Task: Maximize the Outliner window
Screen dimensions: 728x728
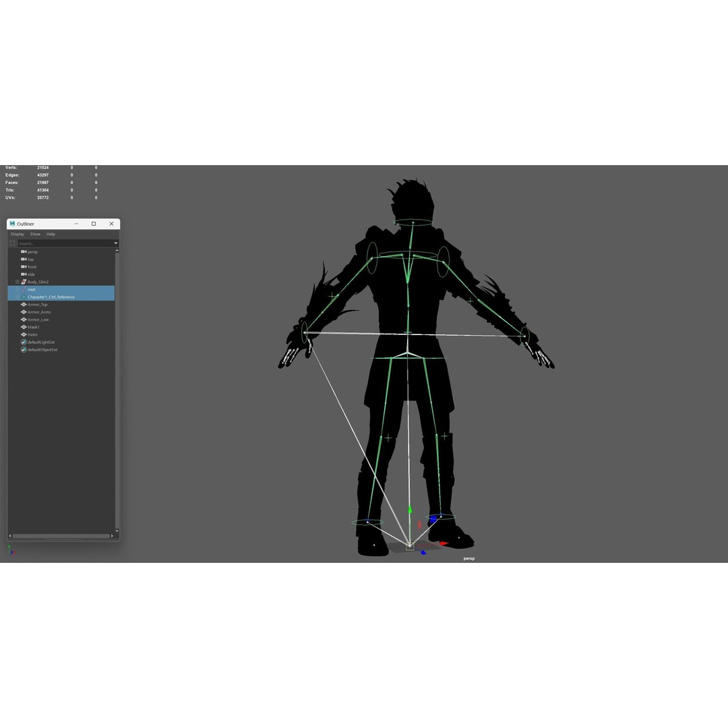Action: pyautogui.click(x=94, y=224)
